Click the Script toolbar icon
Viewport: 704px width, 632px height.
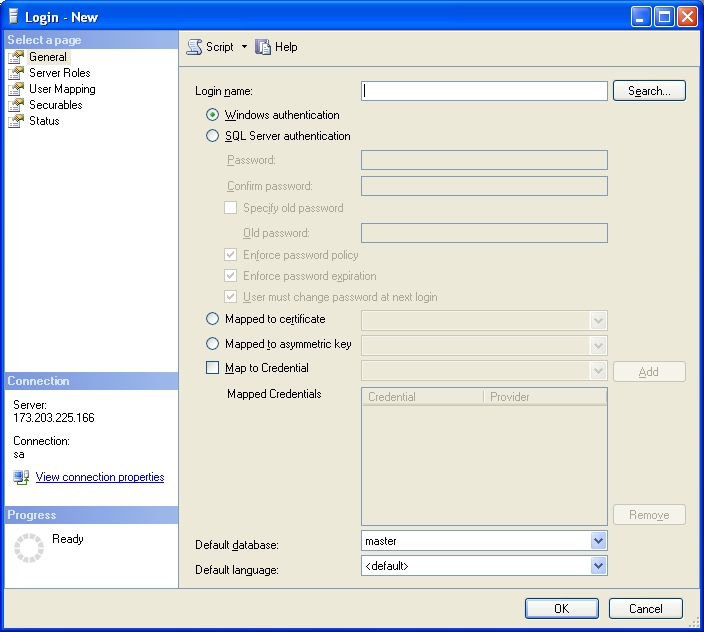click(x=195, y=47)
